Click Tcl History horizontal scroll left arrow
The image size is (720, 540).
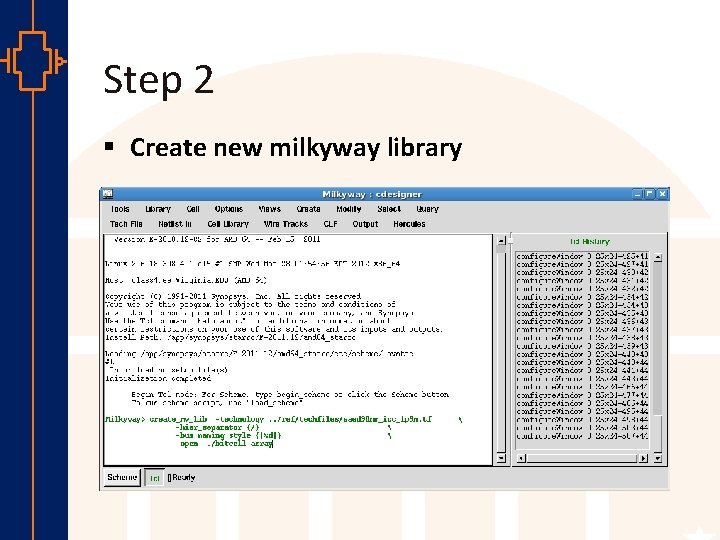click(x=521, y=458)
